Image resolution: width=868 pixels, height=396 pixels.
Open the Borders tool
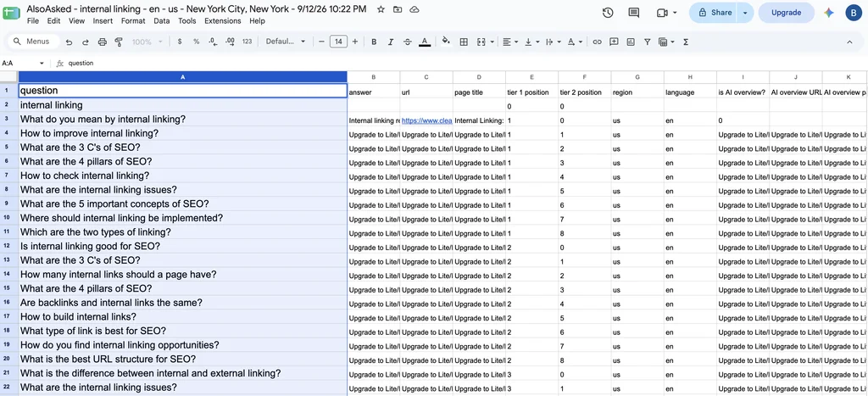click(x=464, y=42)
